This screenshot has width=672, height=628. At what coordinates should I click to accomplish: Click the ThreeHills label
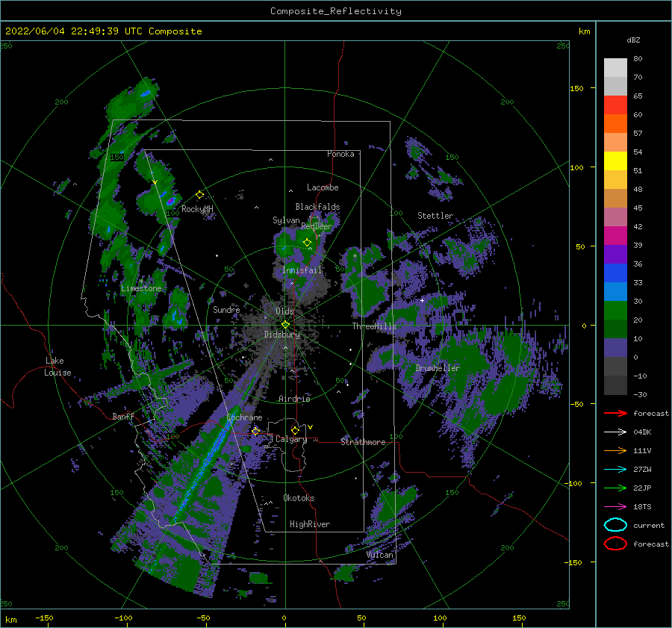click(x=375, y=326)
